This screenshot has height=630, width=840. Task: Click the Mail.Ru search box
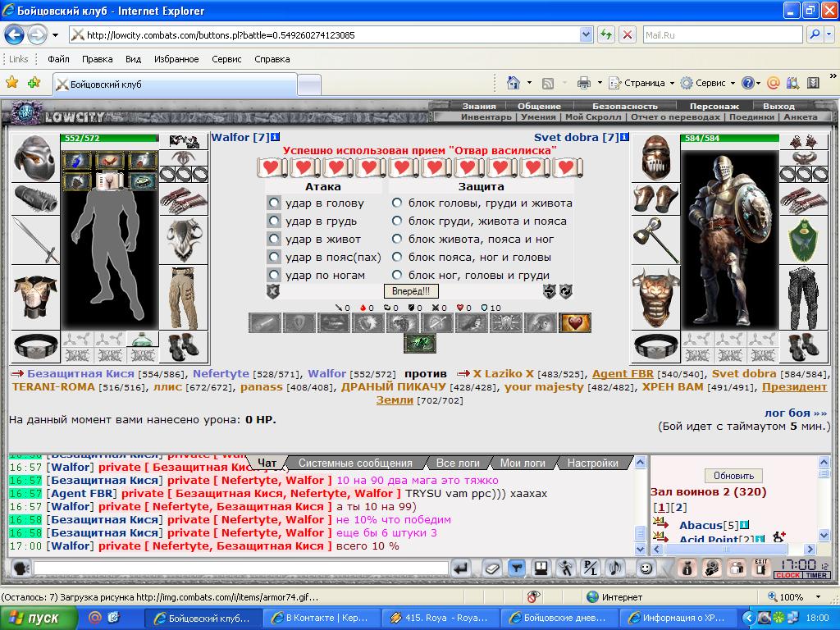(x=724, y=35)
